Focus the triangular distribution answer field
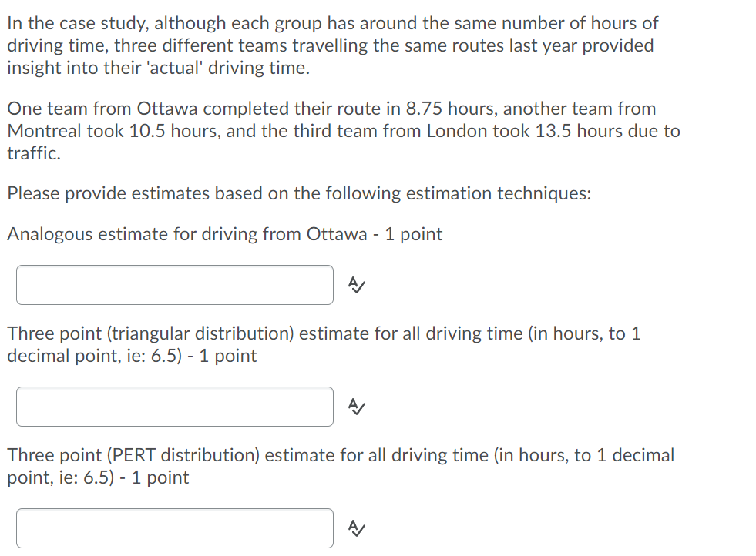756x556 pixels. click(173, 407)
